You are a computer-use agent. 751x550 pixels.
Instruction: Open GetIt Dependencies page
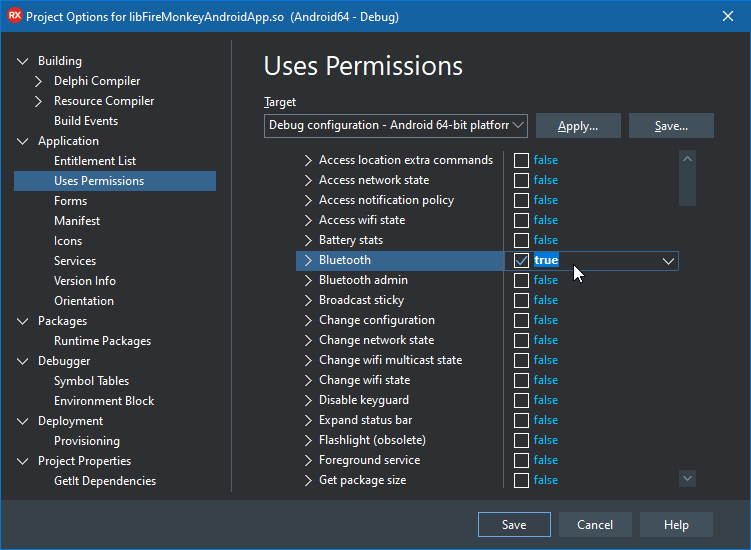pos(105,481)
